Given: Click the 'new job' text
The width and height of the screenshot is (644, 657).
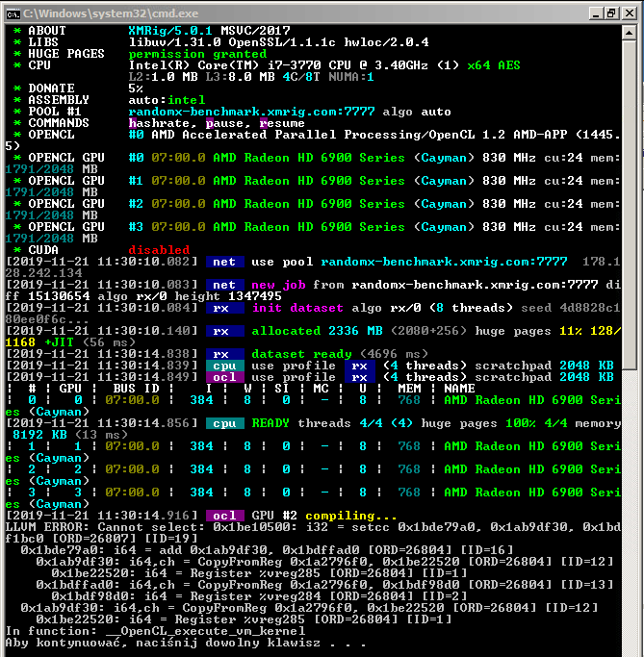Looking at the screenshot, I should pyautogui.click(x=278, y=285).
